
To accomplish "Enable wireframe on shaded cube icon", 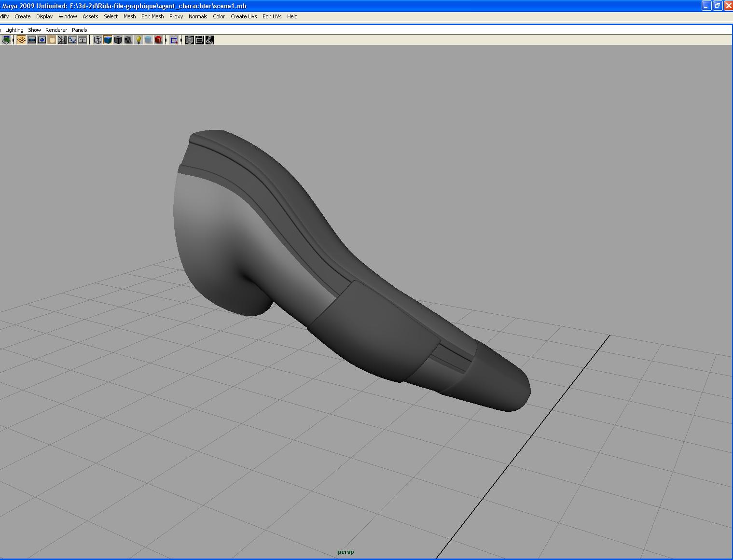I will pos(118,40).
